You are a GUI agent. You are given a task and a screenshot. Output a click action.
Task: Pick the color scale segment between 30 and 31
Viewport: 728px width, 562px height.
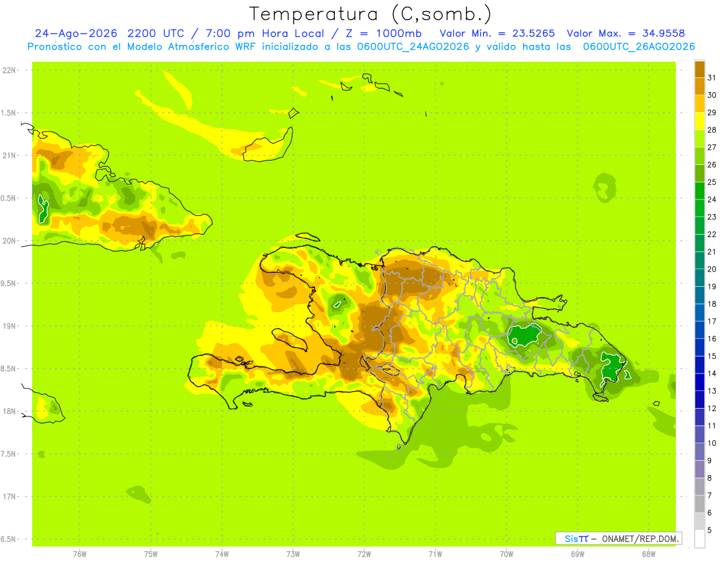(699, 86)
